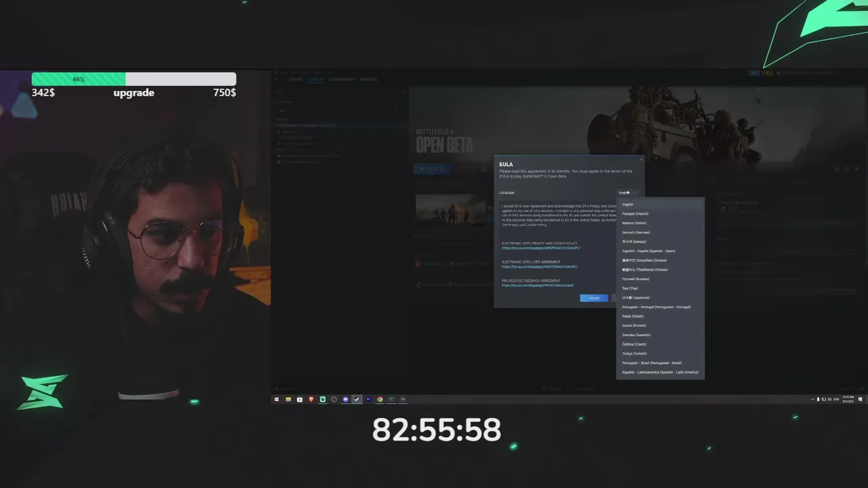Select Traditional Chinese language option
The image size is (868, 488).
(x=660, y=270)
